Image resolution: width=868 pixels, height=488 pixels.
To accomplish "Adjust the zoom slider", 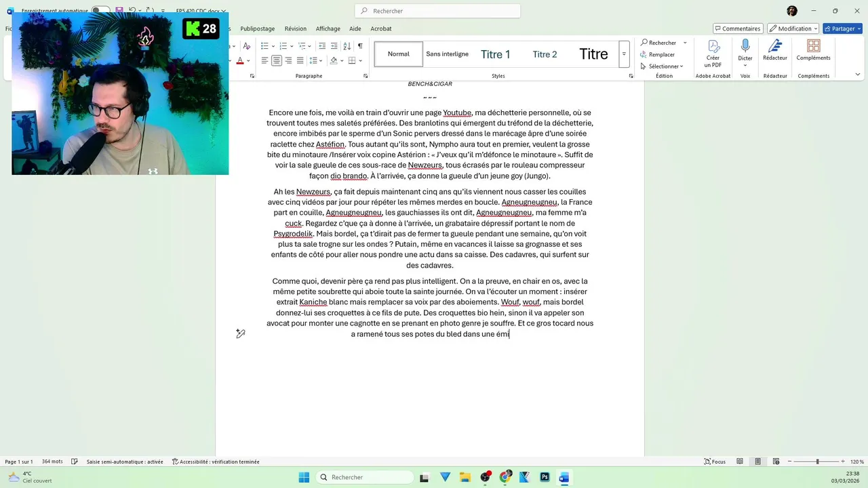I will (x=817, y=462).
